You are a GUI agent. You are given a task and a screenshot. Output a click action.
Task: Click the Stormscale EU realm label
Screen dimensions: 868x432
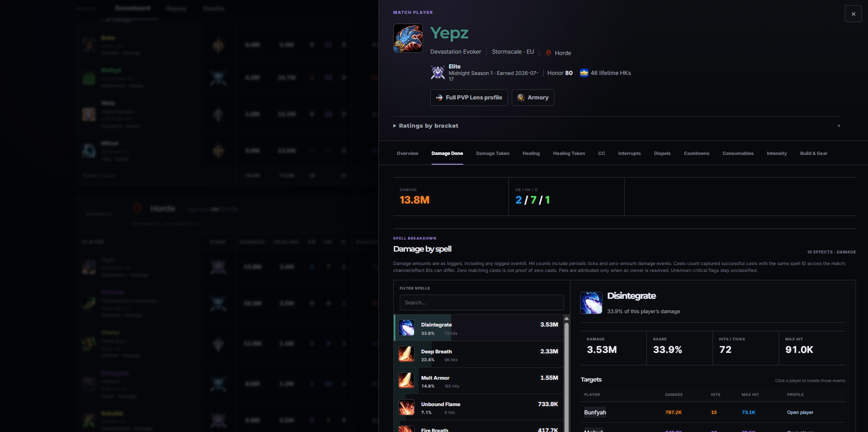(x=513, y=52)
